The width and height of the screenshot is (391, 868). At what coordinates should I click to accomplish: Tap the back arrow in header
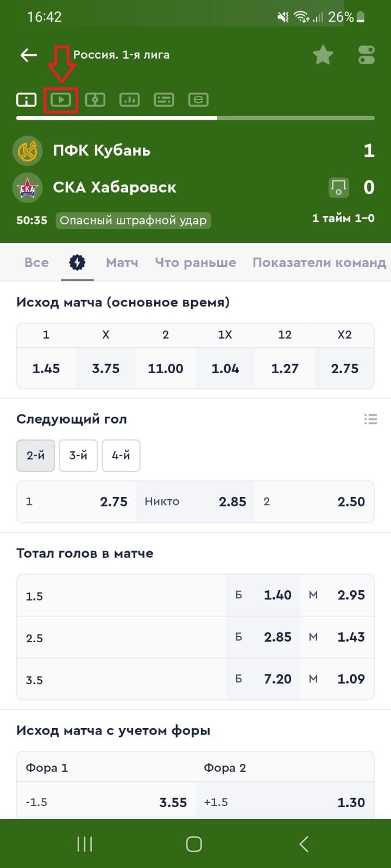[28, 55]
